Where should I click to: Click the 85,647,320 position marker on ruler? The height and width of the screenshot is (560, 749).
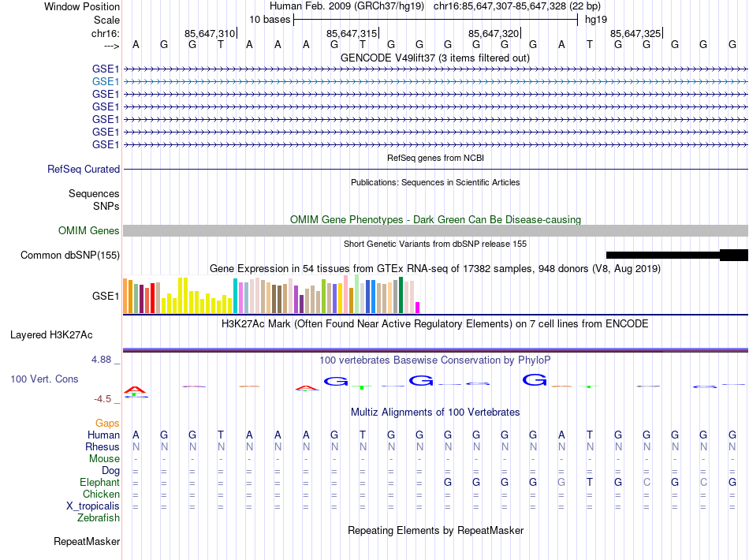tap(494, 34)
